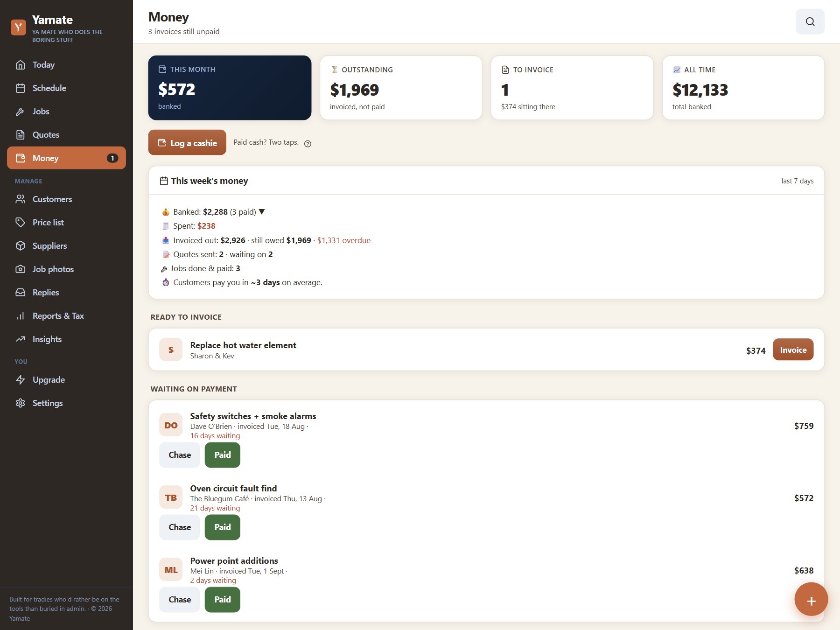Click the Customers people icon

click(x=21, y=199)
